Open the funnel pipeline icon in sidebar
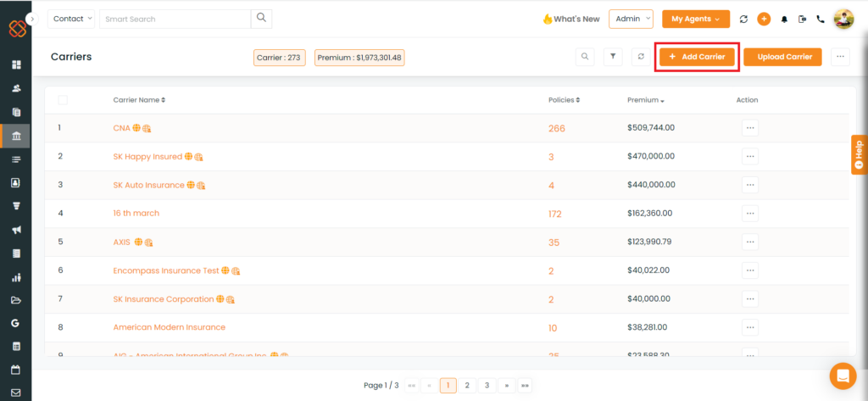This screenshot has height=401, width=868. click(x=16, y=206)
